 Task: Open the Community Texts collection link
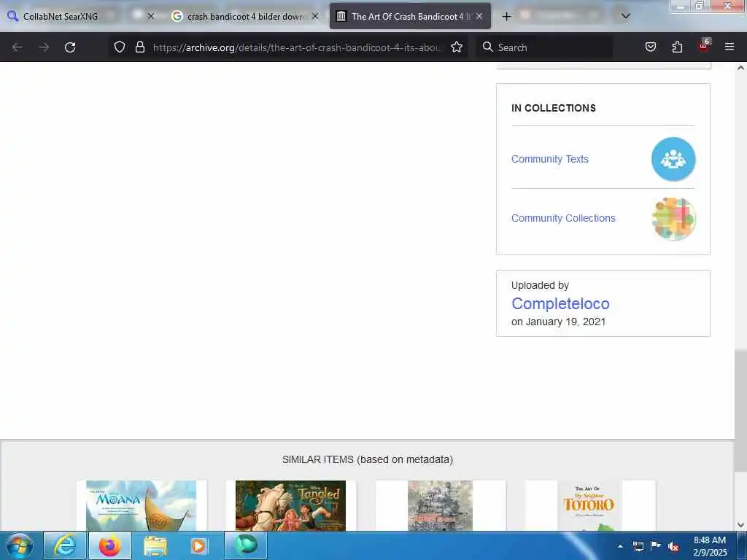[550, 159]
